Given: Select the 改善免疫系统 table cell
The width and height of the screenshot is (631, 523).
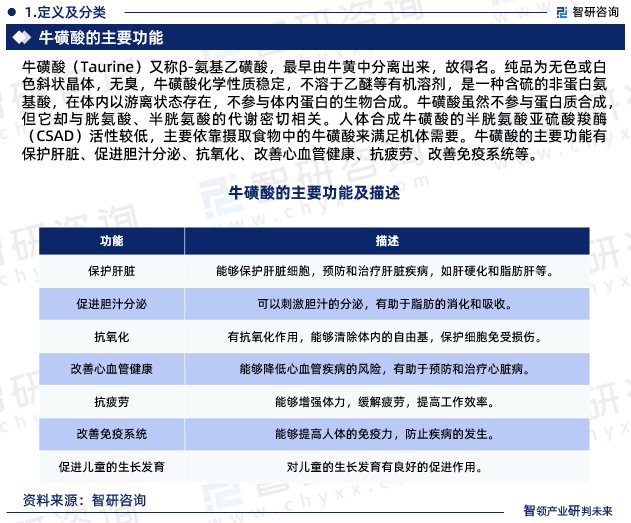Looking at the screenshot, I should pyautogui.click(x=111, y=434).
